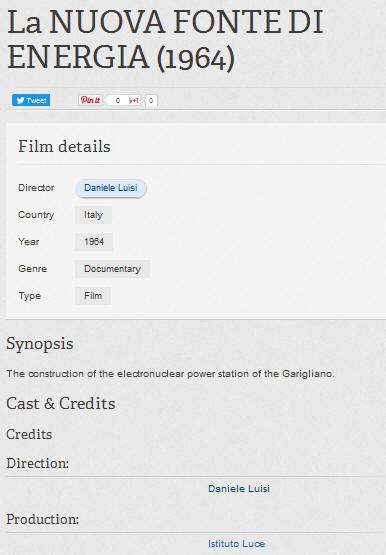The image size is (386, 555).
Task: Click the Google +1 button
Action: pos(135,101)
